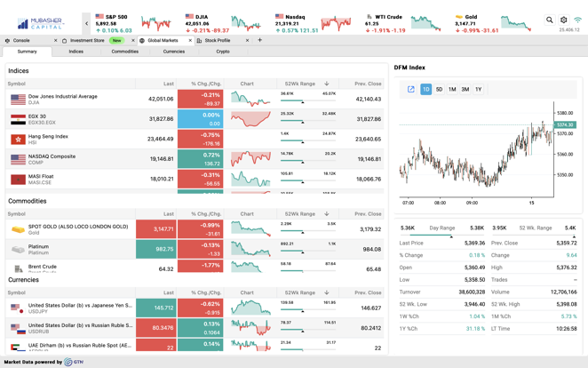The height and width of the screenshot is (368, 588).
Task: Open the search magnifier icon
Action: click(x=550, y=20)
